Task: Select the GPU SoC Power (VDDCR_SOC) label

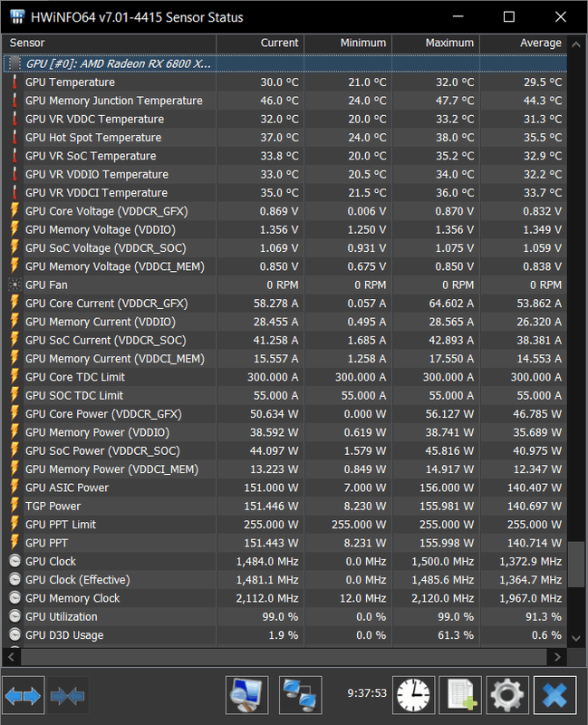Action: pyautogui.click(x=102, y=450)
